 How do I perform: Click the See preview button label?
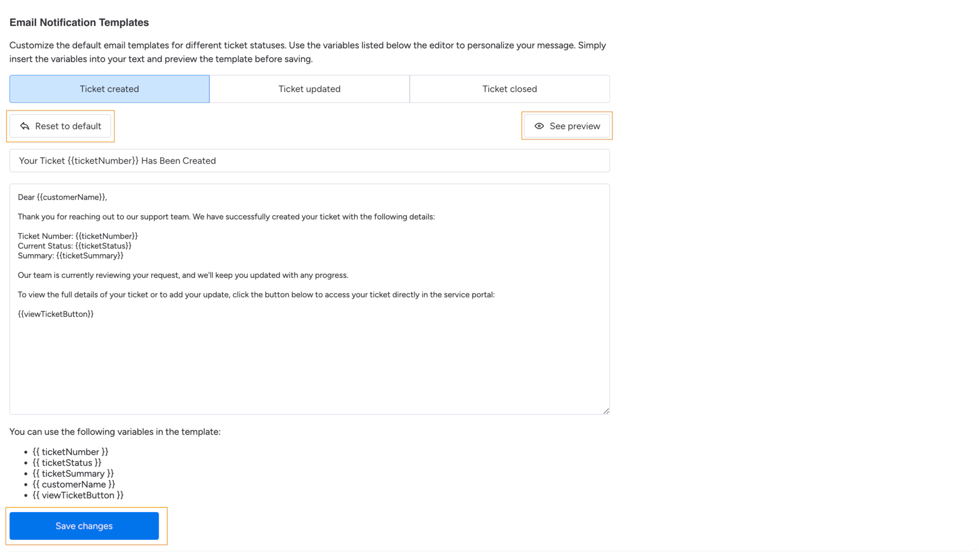click(574, 126)
